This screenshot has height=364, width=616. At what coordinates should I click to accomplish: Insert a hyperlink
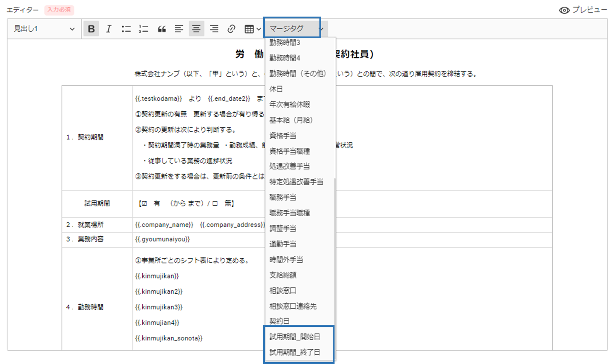(231, 29)
